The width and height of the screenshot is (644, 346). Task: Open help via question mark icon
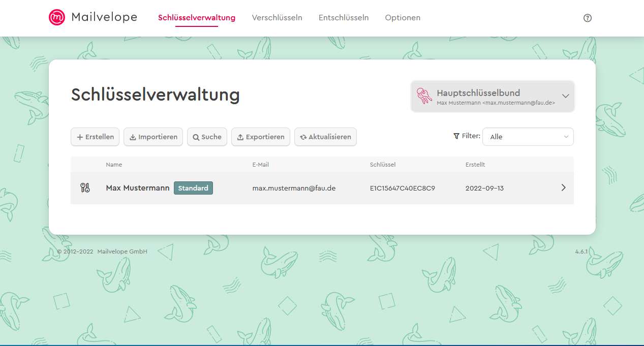(588, 18)
